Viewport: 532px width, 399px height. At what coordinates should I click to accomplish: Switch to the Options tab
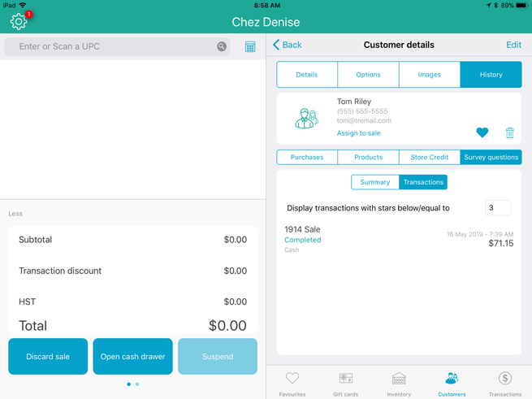368,75
